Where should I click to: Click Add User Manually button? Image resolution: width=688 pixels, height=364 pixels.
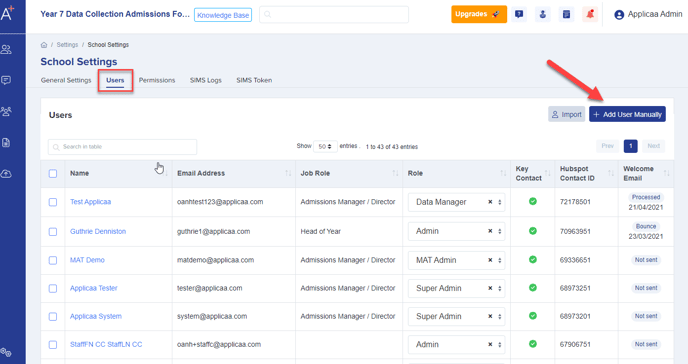pyautogui.click(x=627, y=114)
